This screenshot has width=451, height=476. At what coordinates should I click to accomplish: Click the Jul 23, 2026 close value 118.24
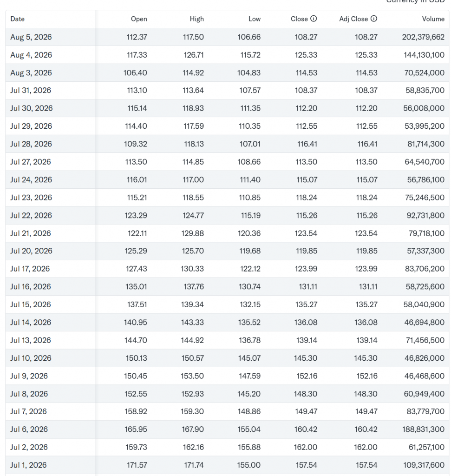pos(307,198)
